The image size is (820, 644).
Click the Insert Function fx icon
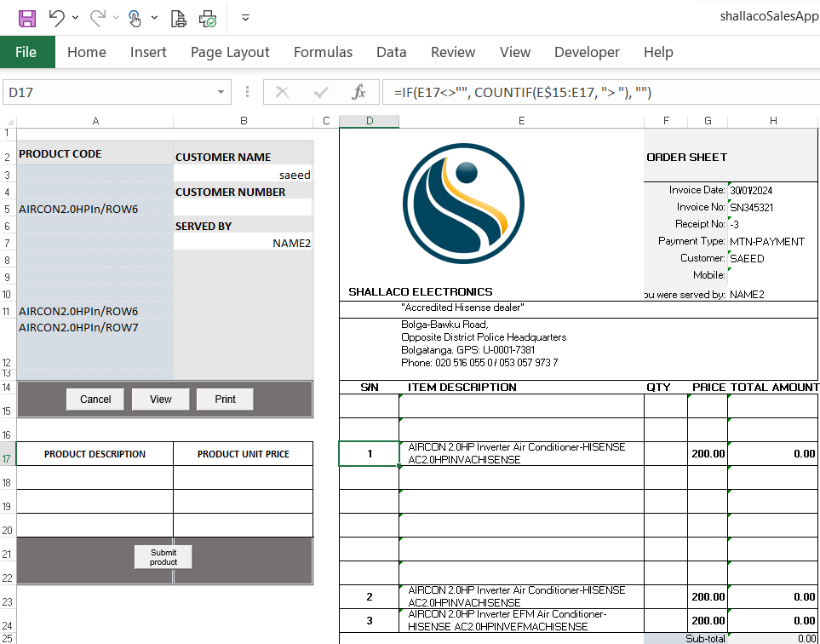click(x=358, y=93)
